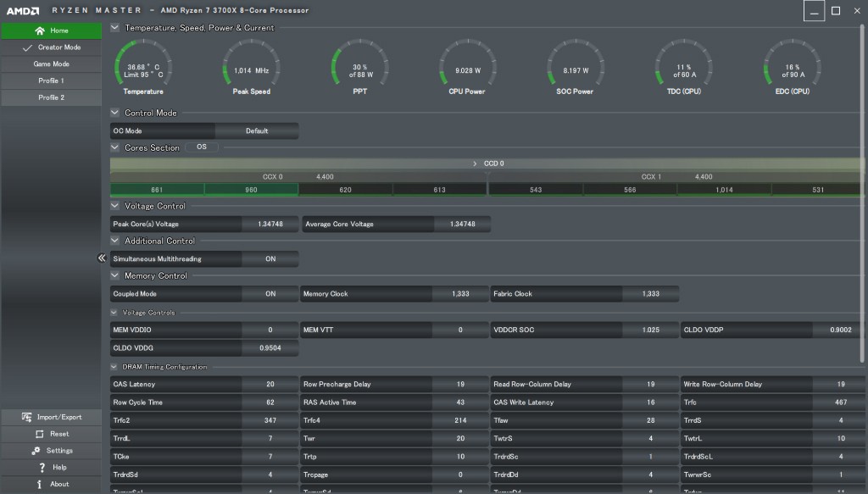Click the About info icon
This screenshot has height=494, width=868.
[40, 485]
